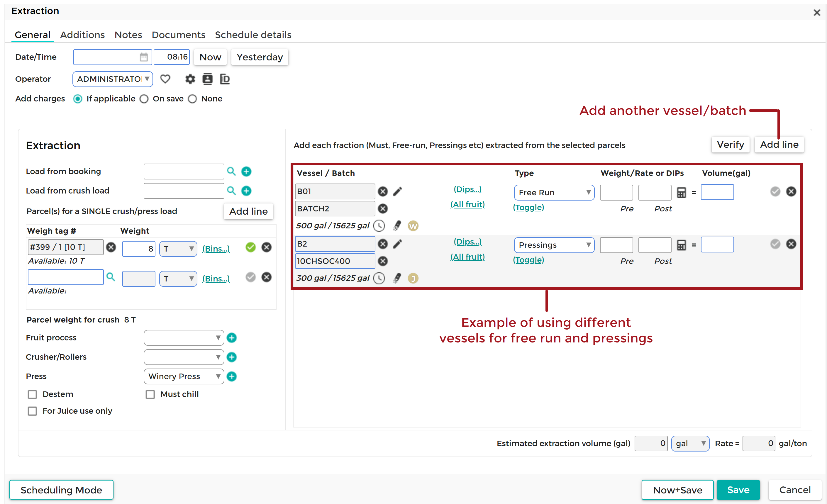Open the Notes tab
827x504 pixels.
coord(128,35)
